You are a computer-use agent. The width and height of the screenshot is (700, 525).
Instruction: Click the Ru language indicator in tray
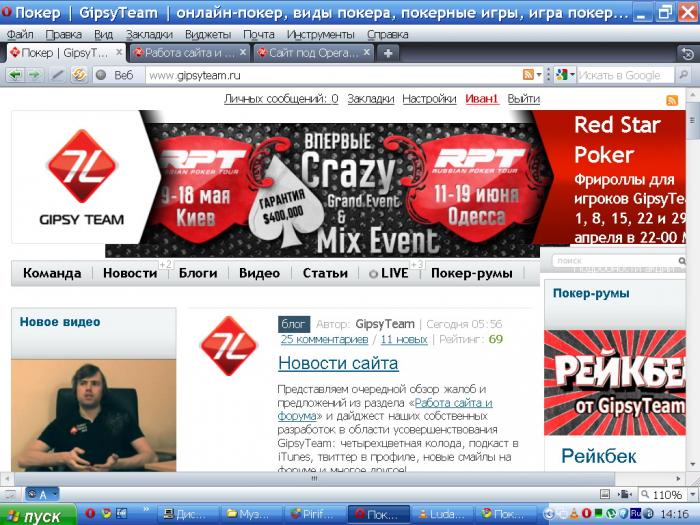point(636,513)
